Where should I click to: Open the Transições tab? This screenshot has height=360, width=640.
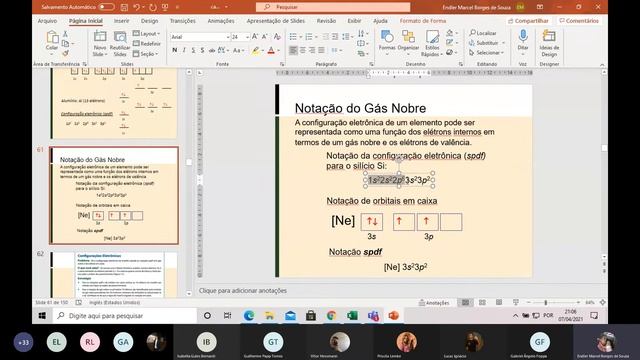coord(182,21)
